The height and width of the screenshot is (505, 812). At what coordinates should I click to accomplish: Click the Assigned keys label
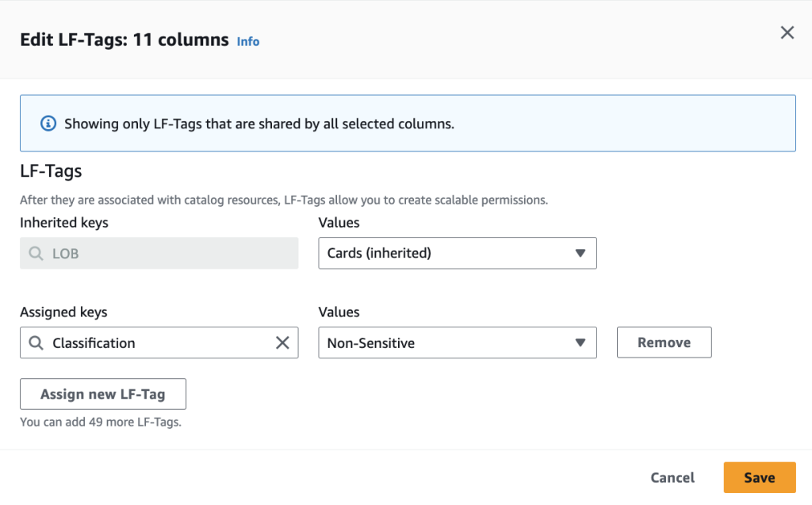tap(63, 312)
